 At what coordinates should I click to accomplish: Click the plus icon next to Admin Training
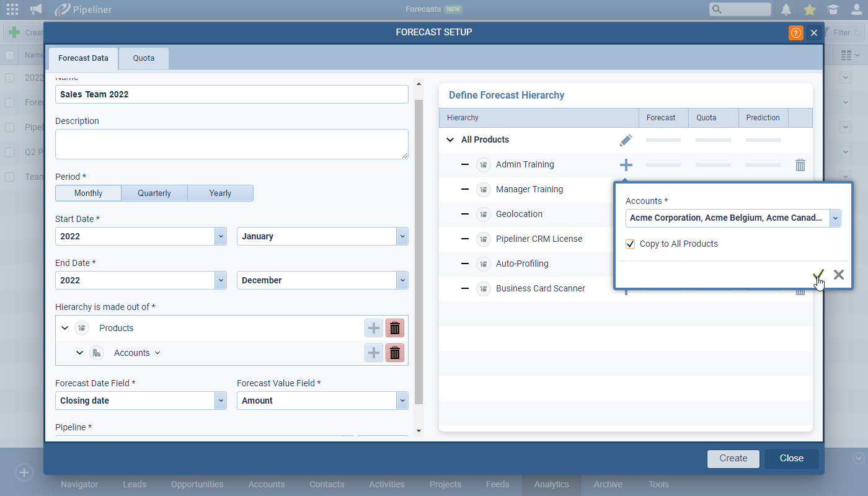(x=626, y=165)
